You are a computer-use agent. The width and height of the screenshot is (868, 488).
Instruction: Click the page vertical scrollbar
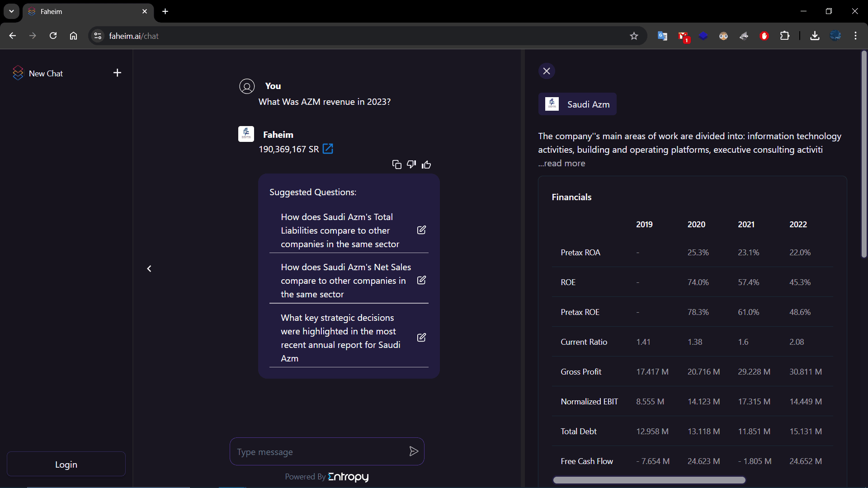pos(864,155)
